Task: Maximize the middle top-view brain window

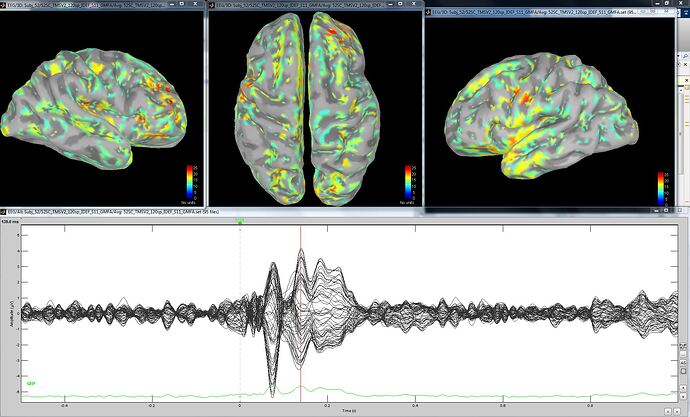Action: (400, 4)
